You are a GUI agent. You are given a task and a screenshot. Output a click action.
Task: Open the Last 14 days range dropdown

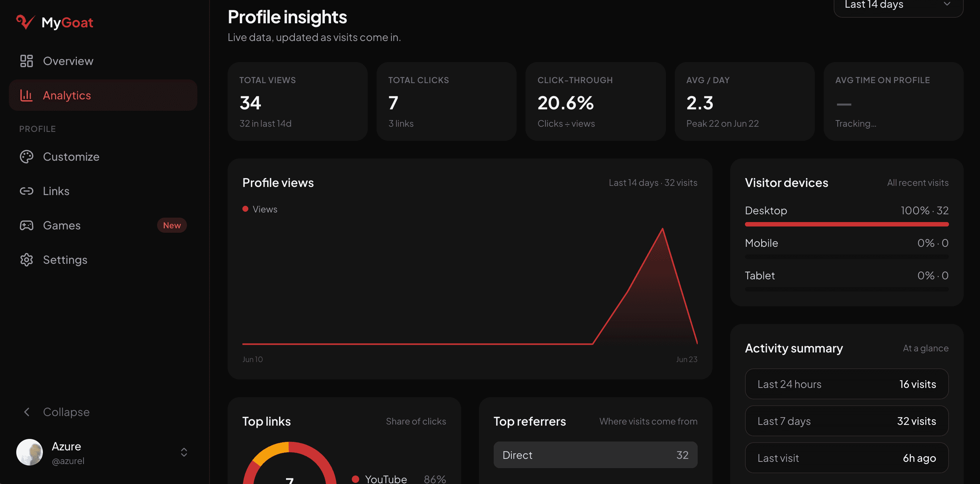(899, 5)
